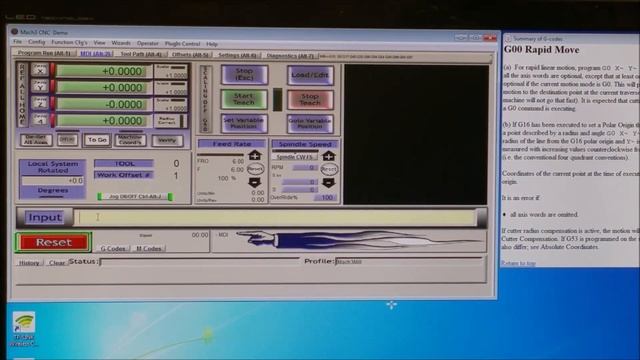This screenshot has height=360, width=640.
Task: Click the Status message field
Action: coord(200,262)
